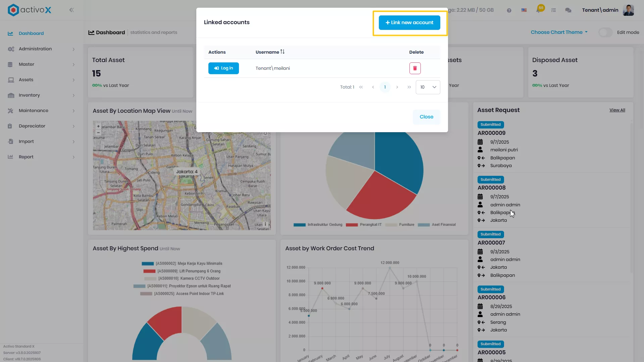Open the page size 10 dropdown
The height and width of the screenshot is (362, 644).
[x=428, y=87]
